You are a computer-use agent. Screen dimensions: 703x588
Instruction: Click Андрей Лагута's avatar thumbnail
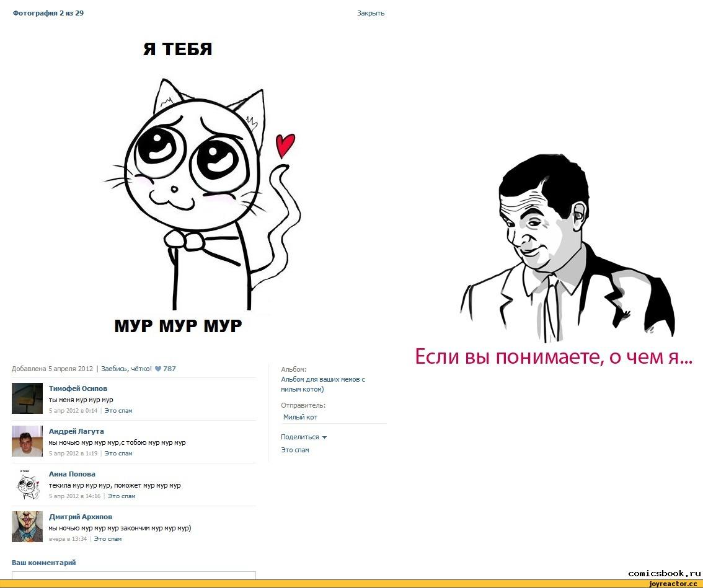(x=27, y=441)
